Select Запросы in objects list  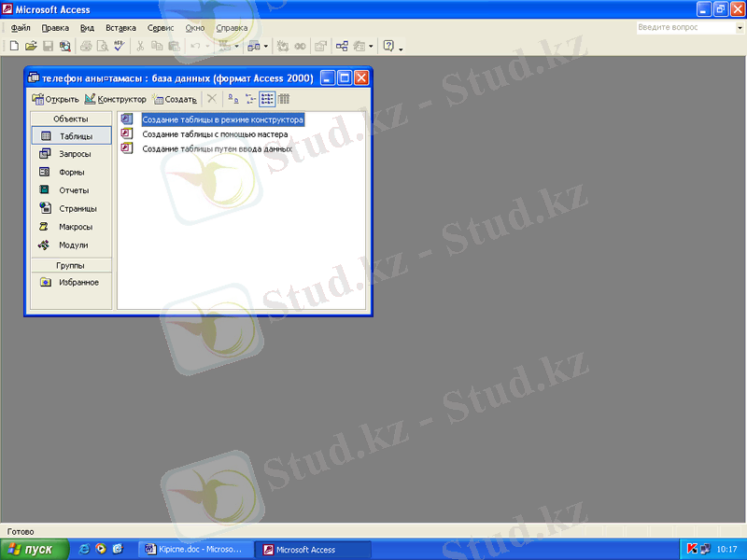(71, 154)
